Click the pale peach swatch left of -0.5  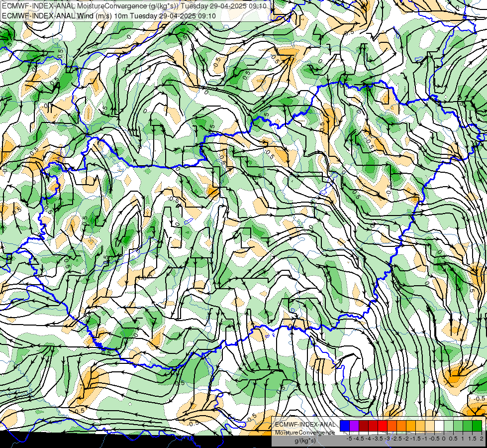click(x=430, y=426)
